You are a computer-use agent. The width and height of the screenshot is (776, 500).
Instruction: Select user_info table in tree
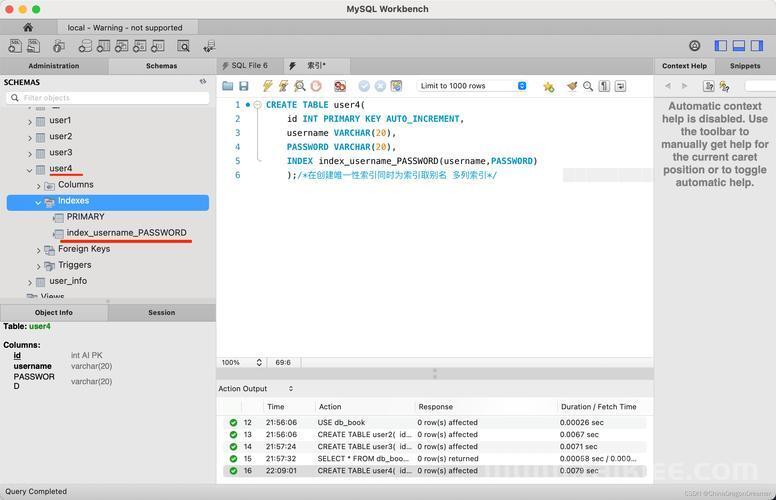tap(68, 281)
